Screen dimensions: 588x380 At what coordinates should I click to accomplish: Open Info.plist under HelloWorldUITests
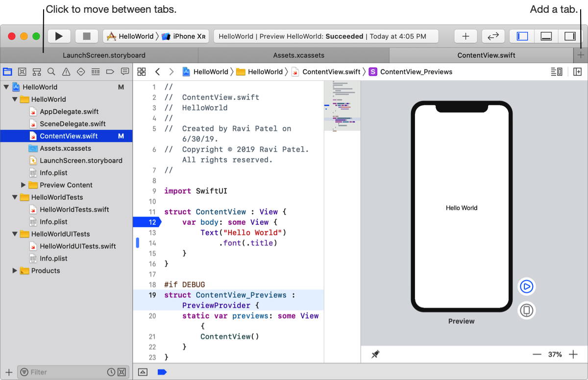coord(66,259)
